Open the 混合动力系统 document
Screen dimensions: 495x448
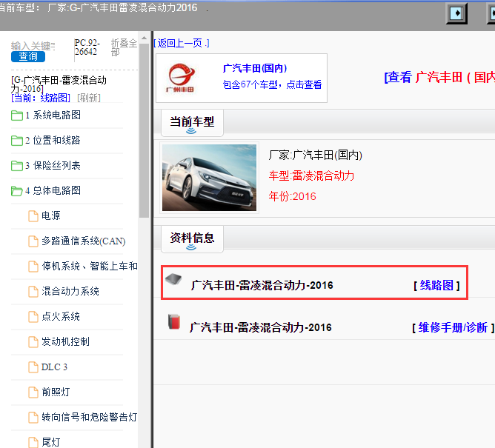[x=70, y=292]
